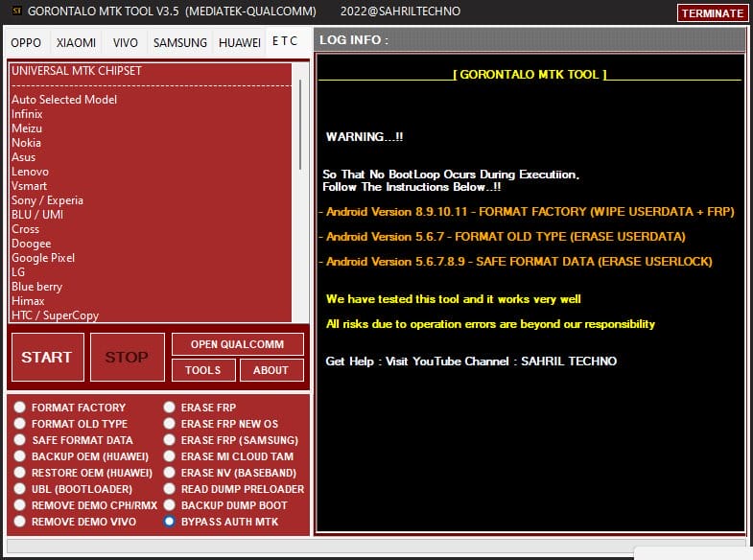Select BLU / UMI list entry
The image size is (753, 560).
[x=151, y=215]
